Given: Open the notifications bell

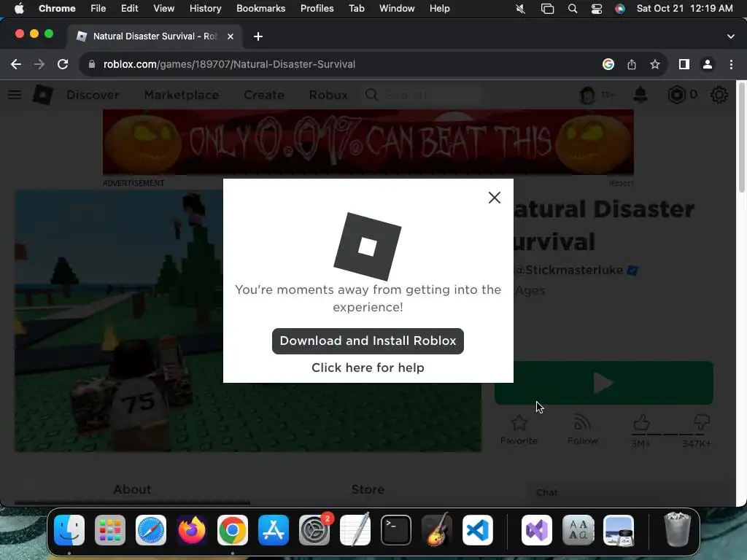Looking at the screenshot, I should click(x=640, y=95).
